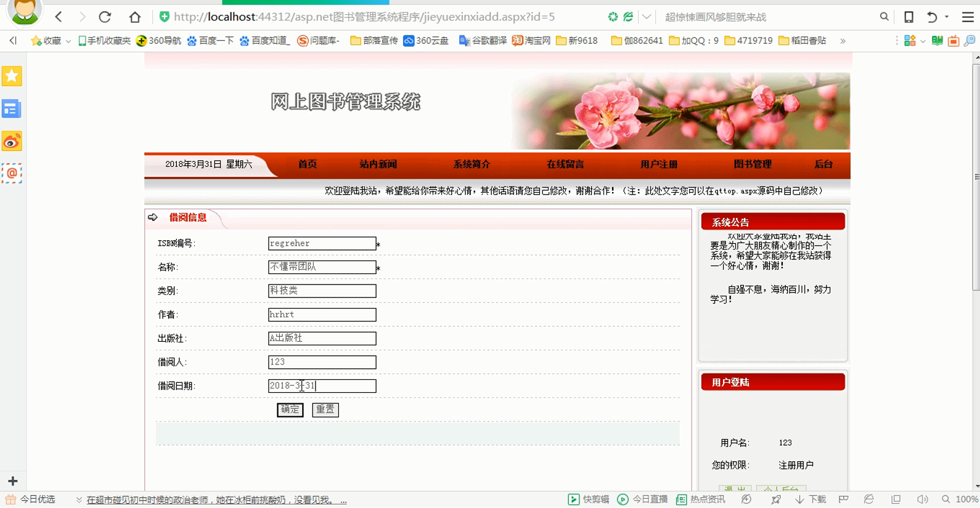The width and height of the screenshot is (980, 508).
Task: Open the blue news reader sidebar icon
Action: pos(12,109)
